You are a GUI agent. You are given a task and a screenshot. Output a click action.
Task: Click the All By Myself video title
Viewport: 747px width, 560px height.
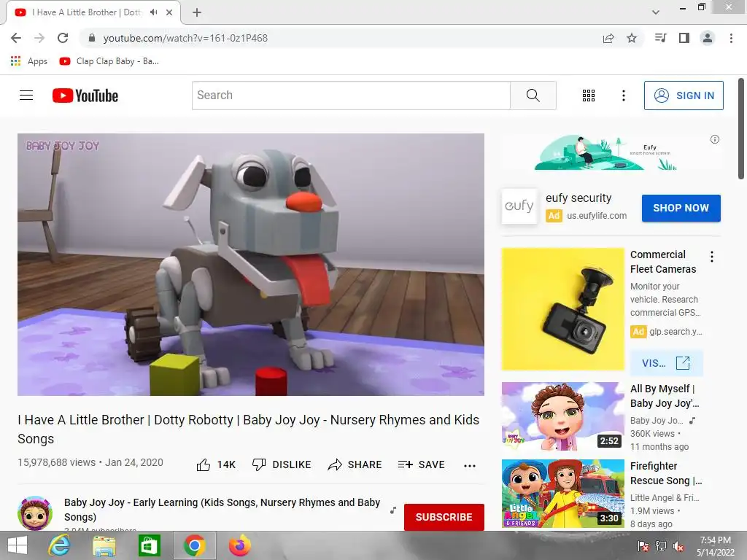tap(665, 396)
